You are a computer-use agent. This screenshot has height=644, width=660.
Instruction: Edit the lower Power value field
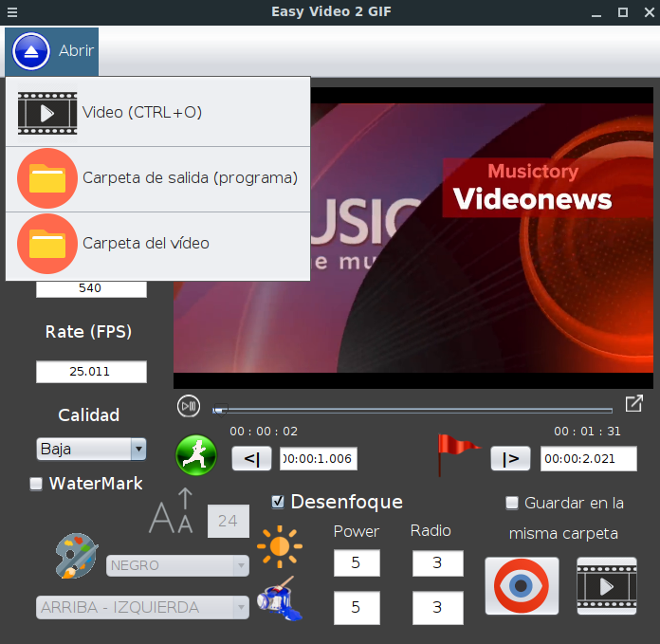point(357,607)
